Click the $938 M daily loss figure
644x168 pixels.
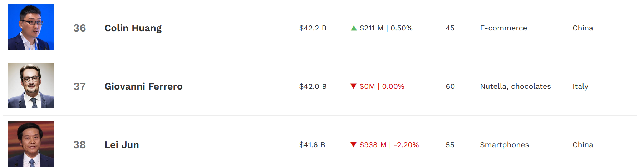tap(373, 145)
